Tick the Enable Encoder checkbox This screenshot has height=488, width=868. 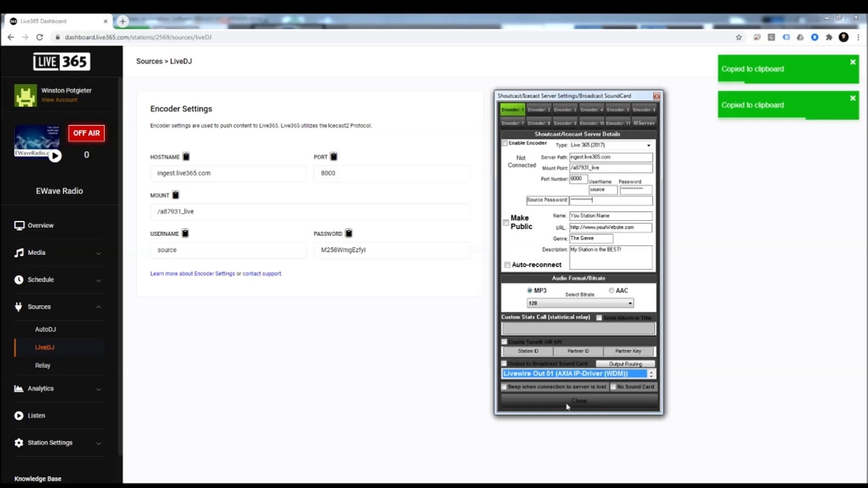click(505, 144)
